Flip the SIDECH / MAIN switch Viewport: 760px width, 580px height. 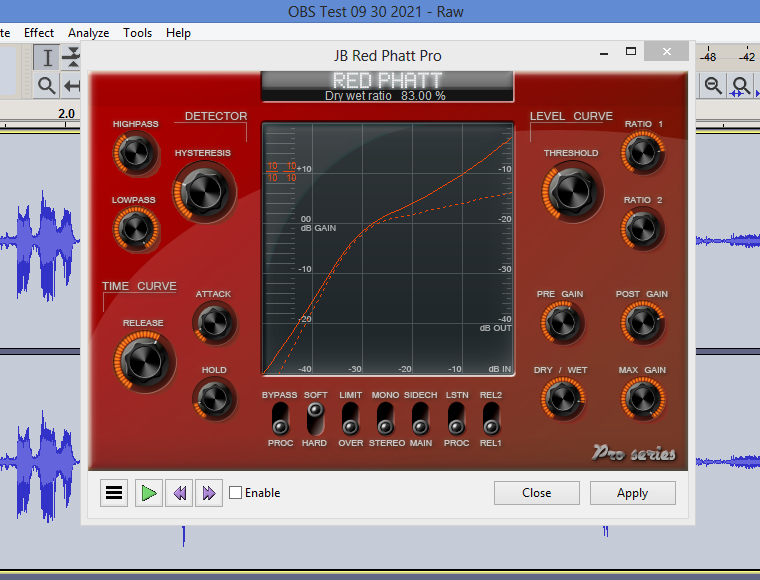pos(420,419)
